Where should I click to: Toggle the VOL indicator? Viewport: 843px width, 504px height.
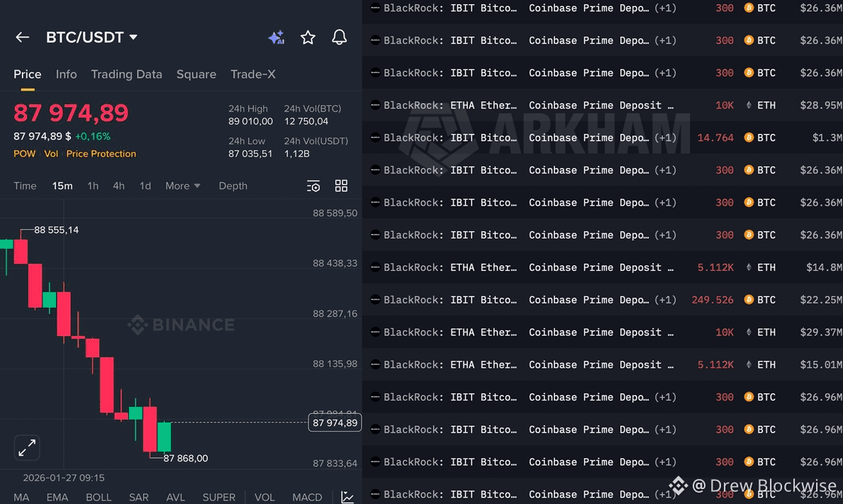click(264, 497)
